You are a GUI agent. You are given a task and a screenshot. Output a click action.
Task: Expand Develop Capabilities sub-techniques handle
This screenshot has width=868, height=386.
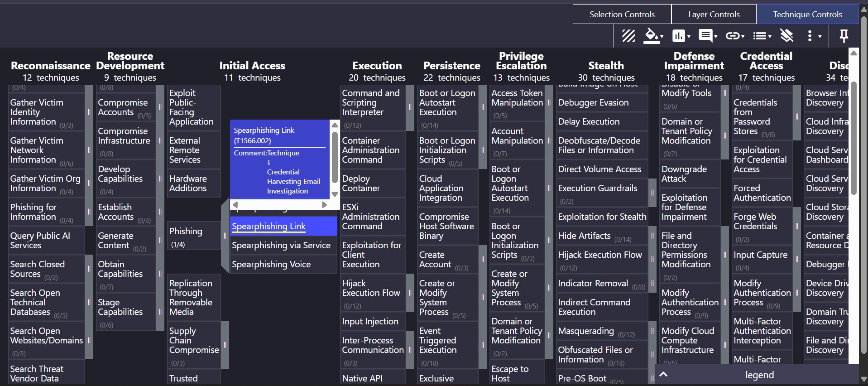pos(160,179)
